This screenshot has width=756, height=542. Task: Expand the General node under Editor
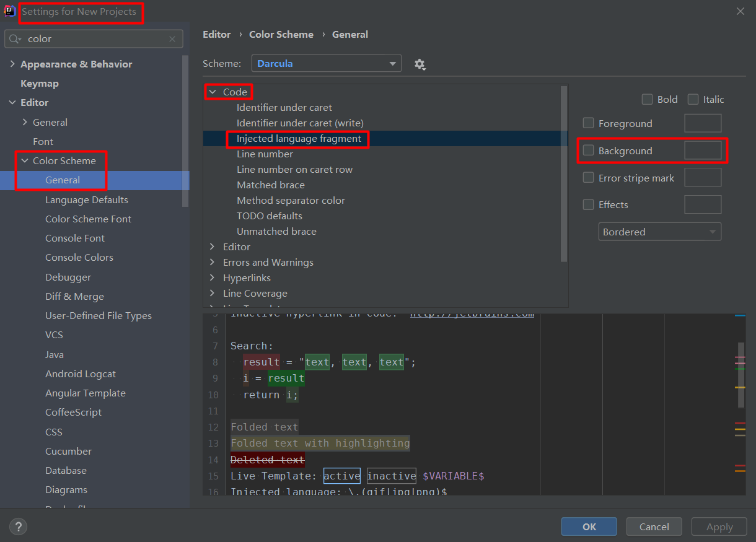(x=25, y=122)
